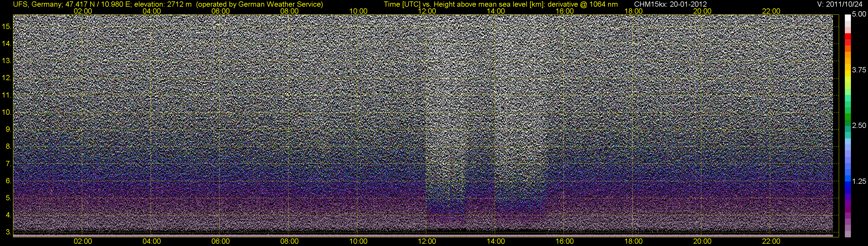Click the 15. km height axis label
The width and height of the screenshot is (868, 246).
pos(7,26)
